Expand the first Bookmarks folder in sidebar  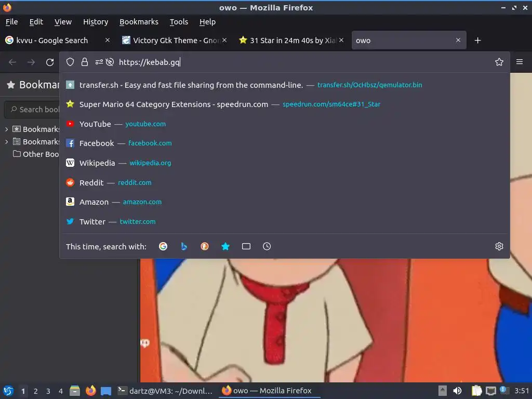pyautogui.click(x=6, y=129)
